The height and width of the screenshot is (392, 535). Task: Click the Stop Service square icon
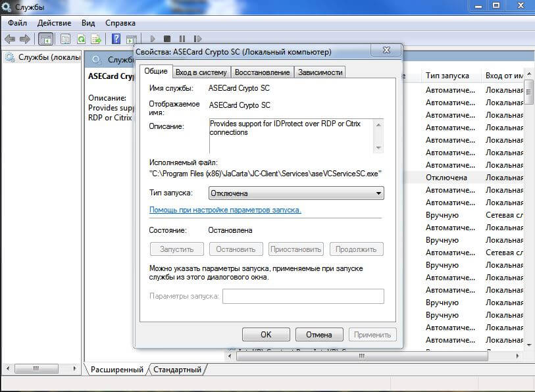click(x=167, y=39)
